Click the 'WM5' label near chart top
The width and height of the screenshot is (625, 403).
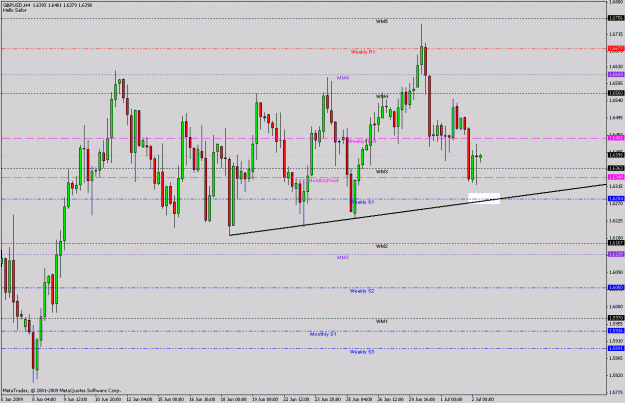pos(382,22)
